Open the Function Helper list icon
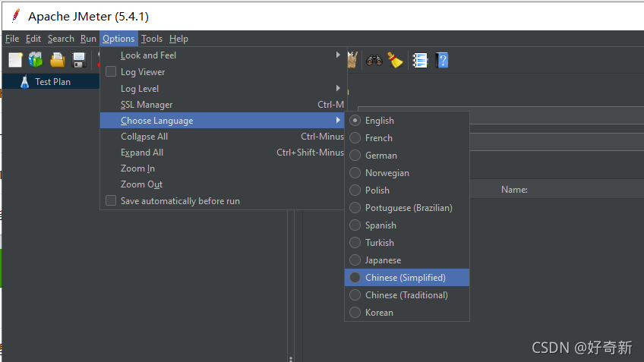This screenshot has height=362, width=644. point(420,61)
